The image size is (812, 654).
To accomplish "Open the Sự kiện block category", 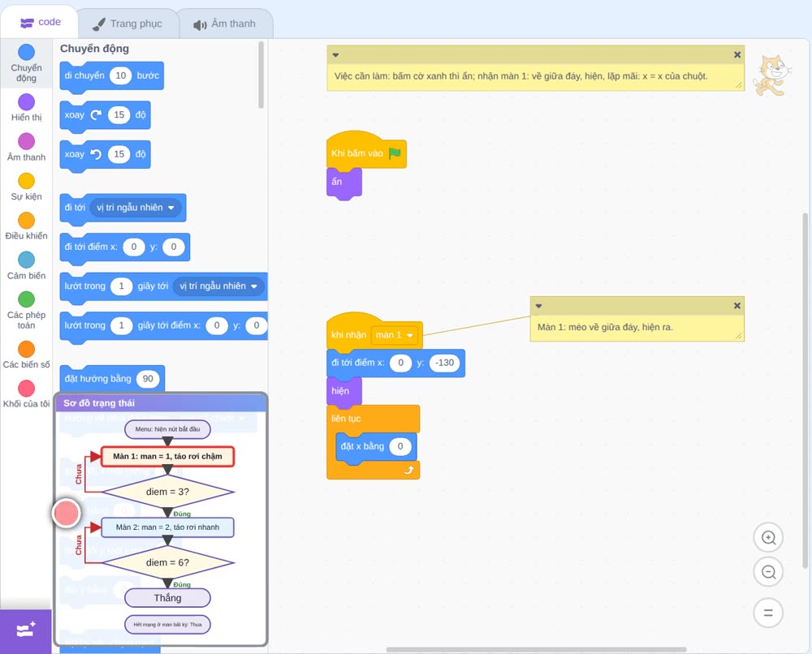I will (x=26, y=187).
